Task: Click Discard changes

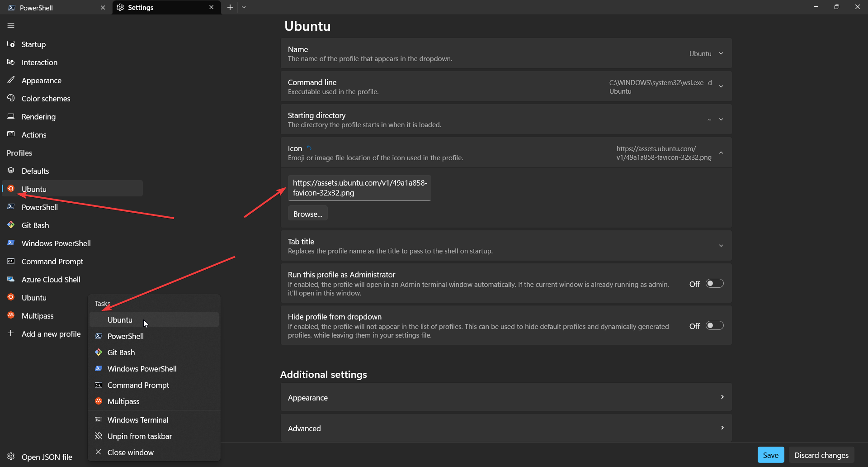Action: pyautogui.click(x=821, y=455)
